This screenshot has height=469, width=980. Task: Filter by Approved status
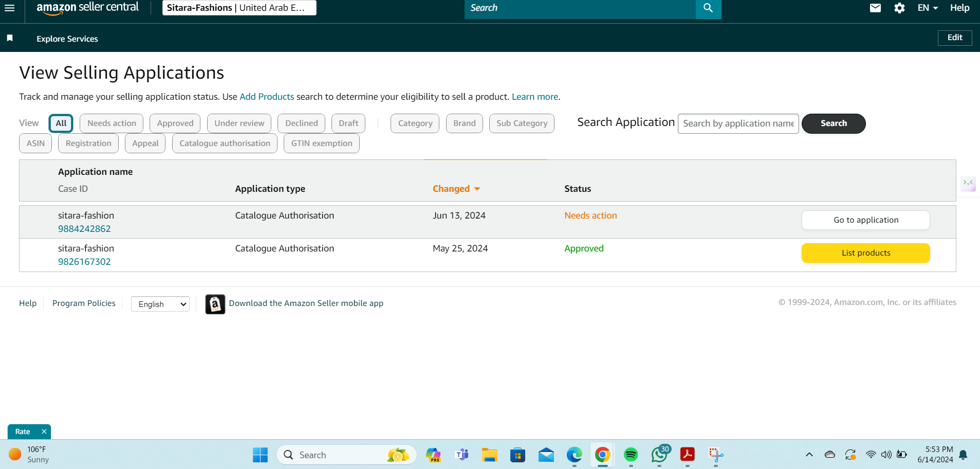pos(175,123)
